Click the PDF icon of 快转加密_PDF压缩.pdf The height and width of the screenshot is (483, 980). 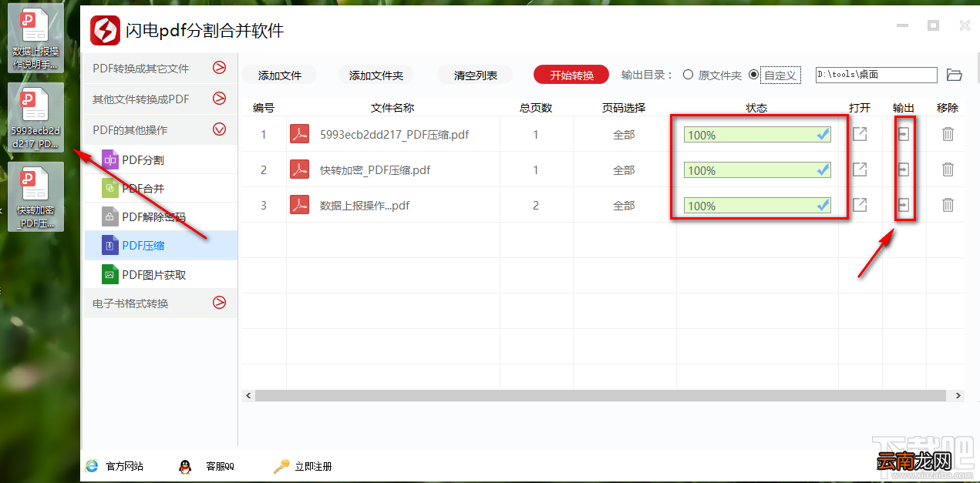[x=299, y=169]
